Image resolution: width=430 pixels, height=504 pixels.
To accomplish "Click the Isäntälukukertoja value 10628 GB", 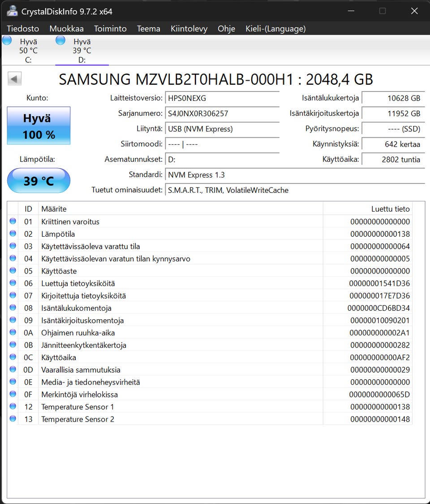I will click(393, 98).
